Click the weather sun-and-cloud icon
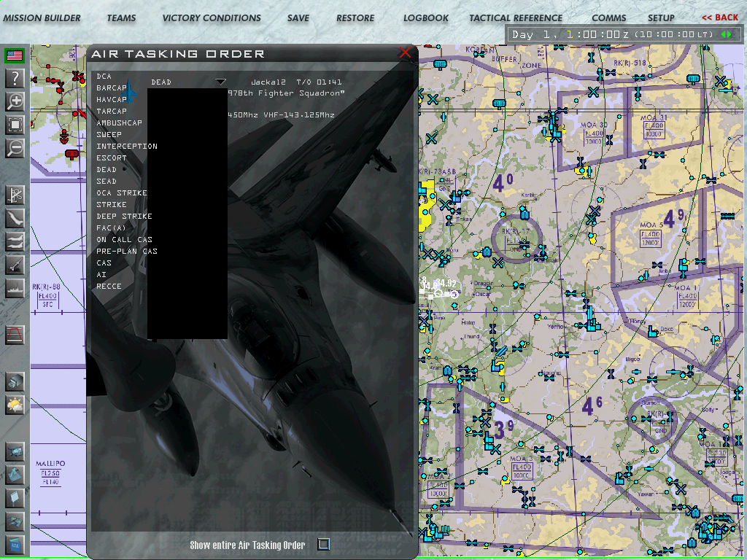Screen dimensions: 747x560 pyautogui.click(x=15, y=405)
